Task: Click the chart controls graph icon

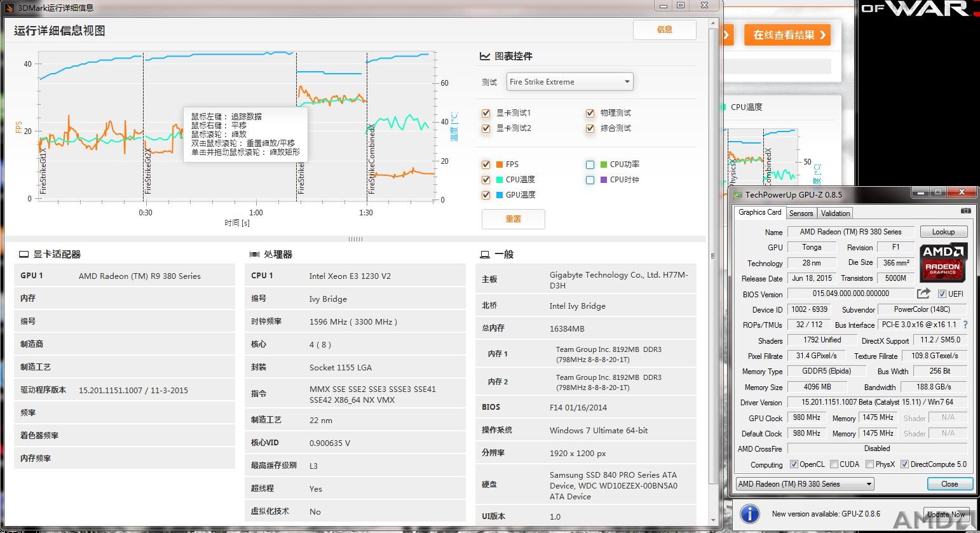Action: [485, 57]
